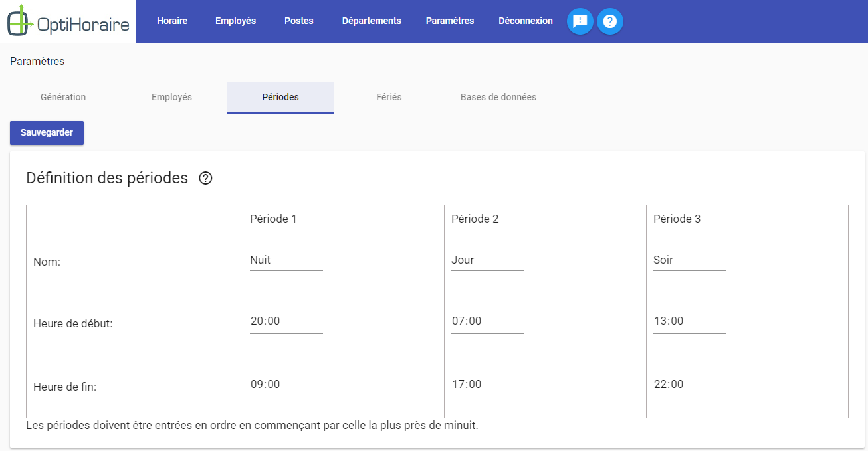This screenshot has height=453, width=868.
Task: Click Déconnexion to log out
Action: 526,21
